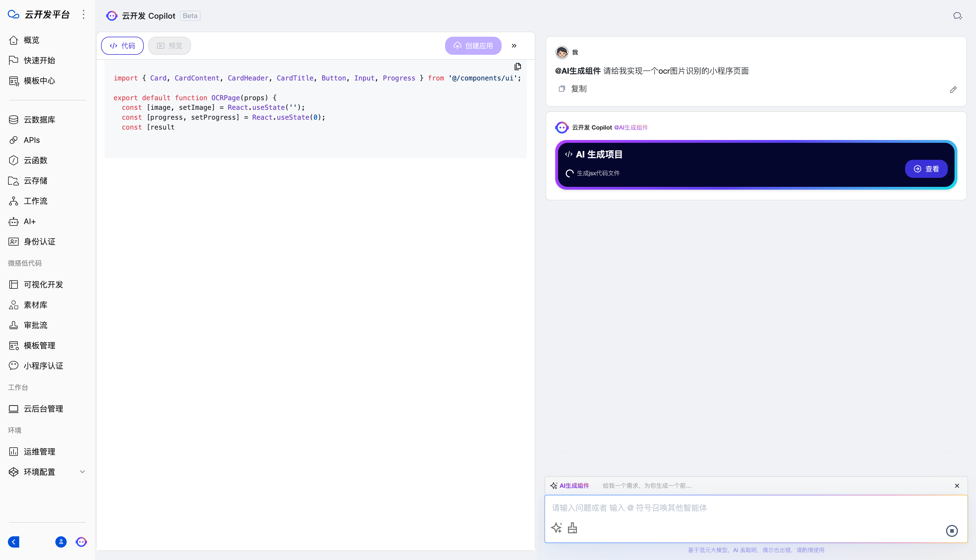Click the stop generation button
Image resolution: width=976 pixels, height=560 pixels.
pos(952,531)
